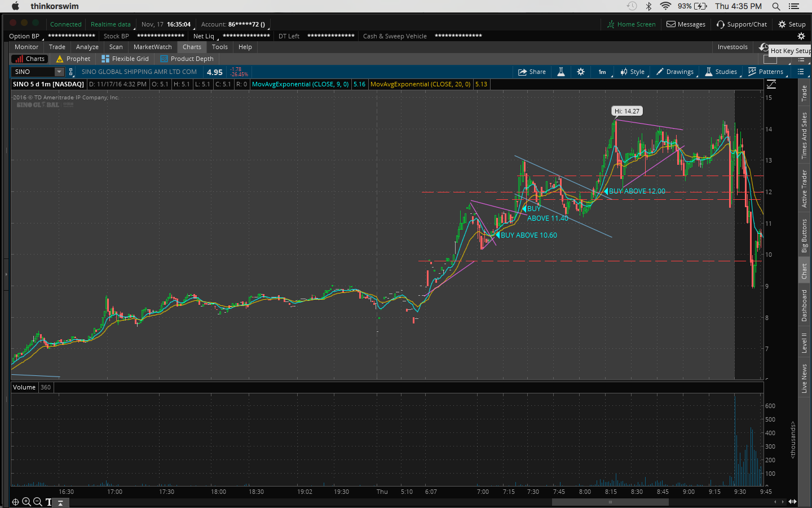Click the account info gear icon
Screen dimensions: 812x508
801,36
